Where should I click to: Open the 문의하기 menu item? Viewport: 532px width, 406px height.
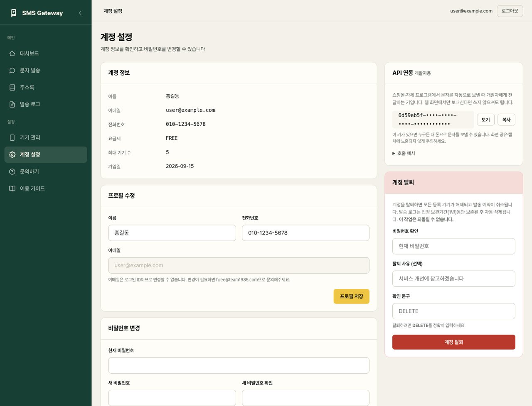click(46, 171)
